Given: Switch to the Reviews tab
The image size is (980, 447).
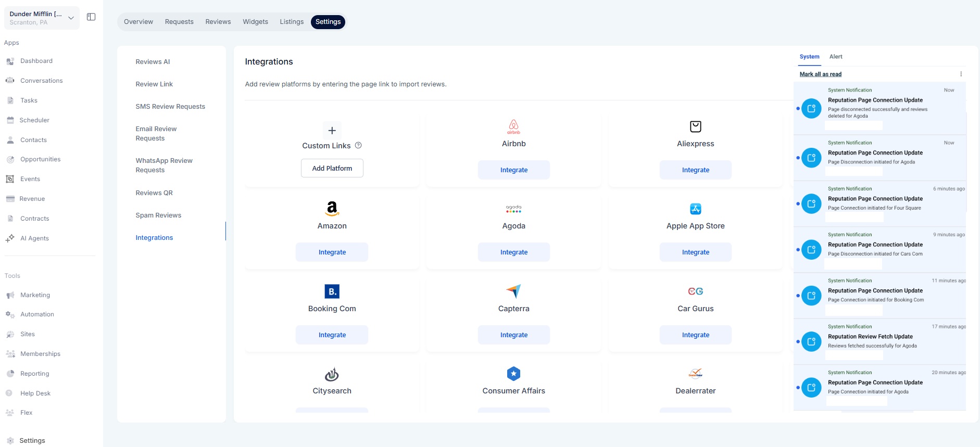Looking at the screenshot, I should coord(218,22).
